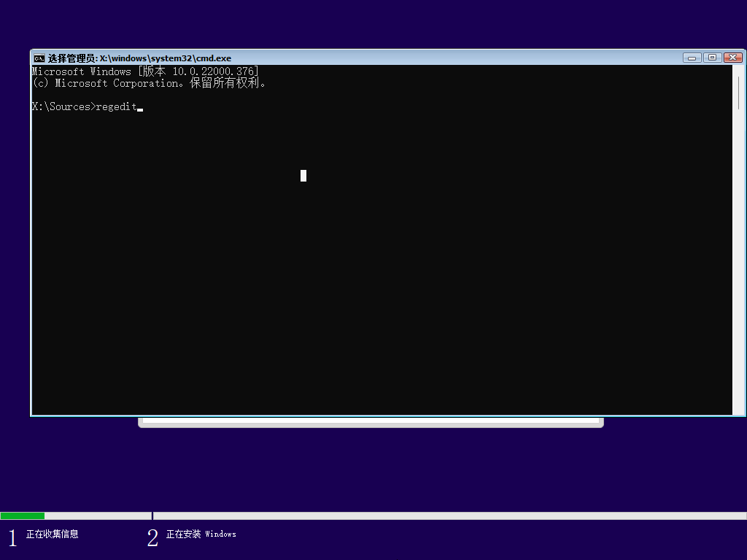This screenshot has height=560, width=747.
Task: Minimize the cmd.exe window
Action: pyautogui.click(x=692, y=58)
